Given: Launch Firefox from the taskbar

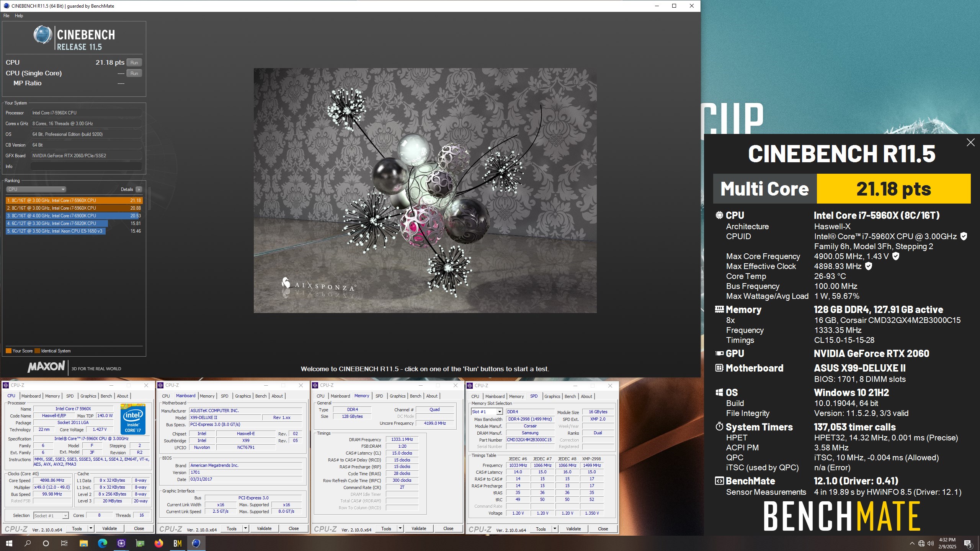Looking at the screenshot, I should pyautogui.click(x=159, y=543).
